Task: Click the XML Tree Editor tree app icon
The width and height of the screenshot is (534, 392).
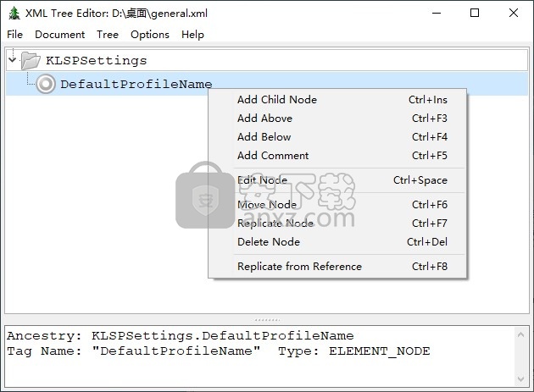Action: pos(14,14)
